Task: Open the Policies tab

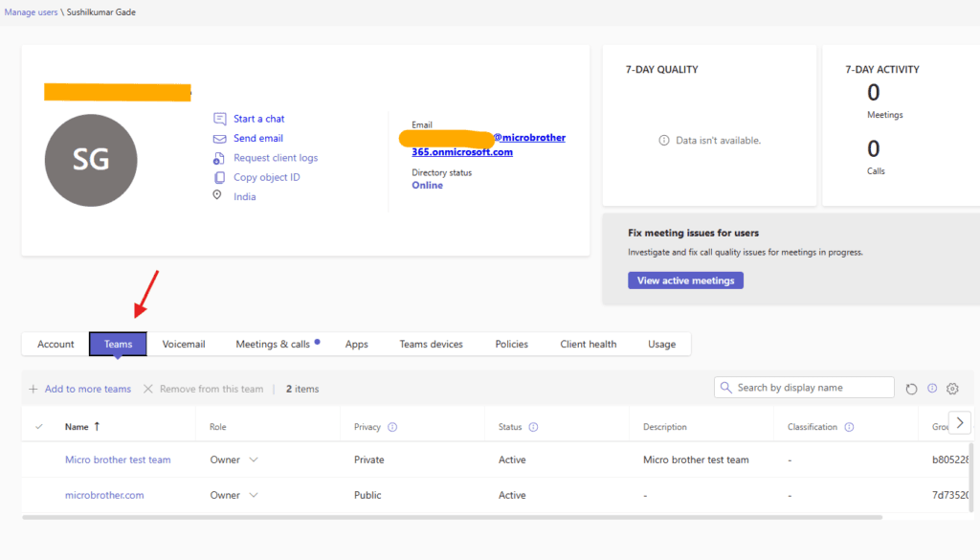Action: 511,344
